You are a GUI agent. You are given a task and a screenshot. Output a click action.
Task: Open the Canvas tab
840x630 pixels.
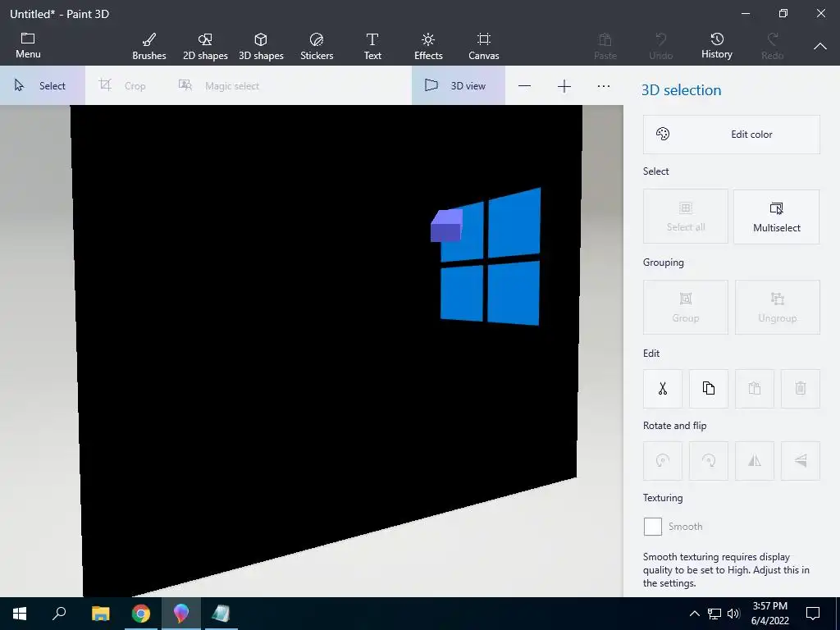(484, 46)
